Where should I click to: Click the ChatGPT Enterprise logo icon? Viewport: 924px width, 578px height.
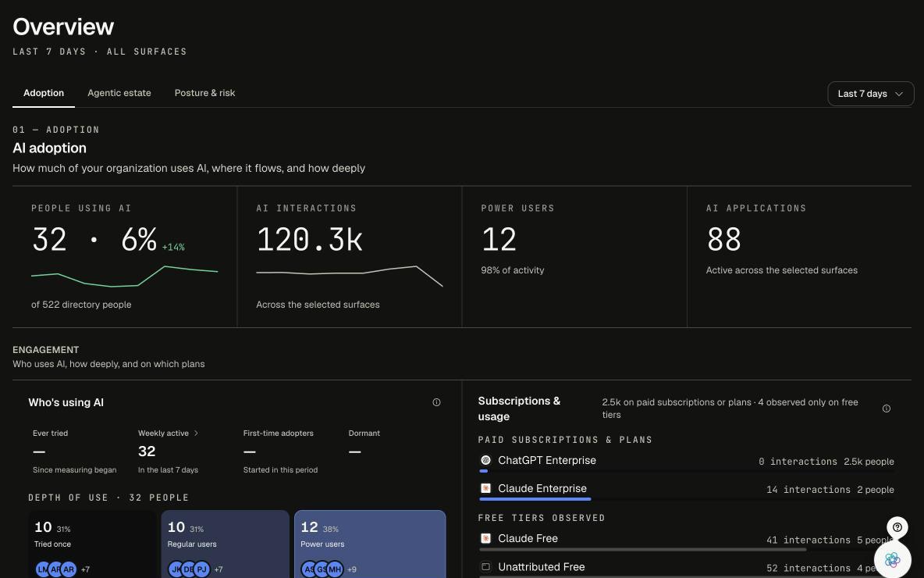pos(485,460)
